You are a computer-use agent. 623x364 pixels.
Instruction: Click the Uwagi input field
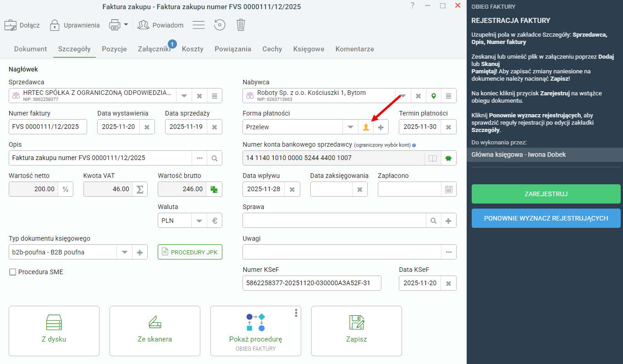click(x=342, y=252)
